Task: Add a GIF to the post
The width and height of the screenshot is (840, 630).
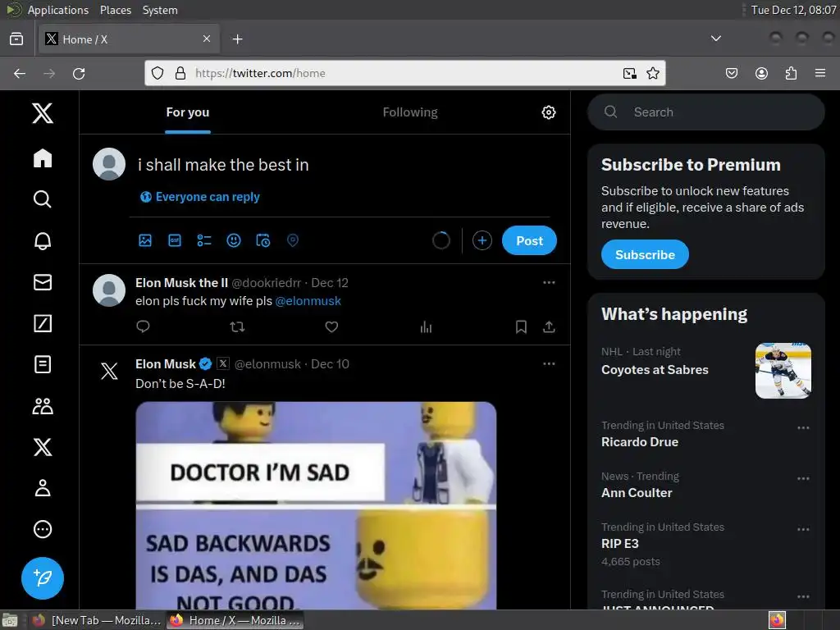Action: pyautogui.click(x=175, y=240)
